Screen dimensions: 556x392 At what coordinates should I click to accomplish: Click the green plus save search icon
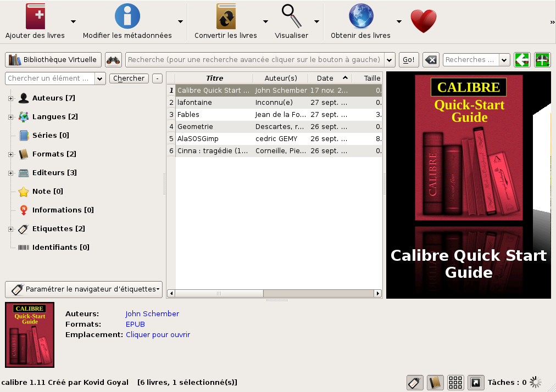(542, 59)
